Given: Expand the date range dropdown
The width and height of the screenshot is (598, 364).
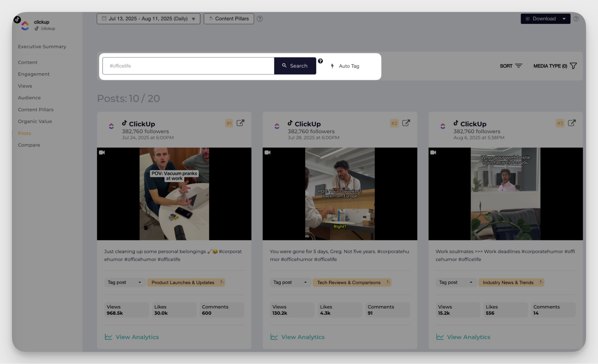Looking at the screenshot, I should [148, 19].
